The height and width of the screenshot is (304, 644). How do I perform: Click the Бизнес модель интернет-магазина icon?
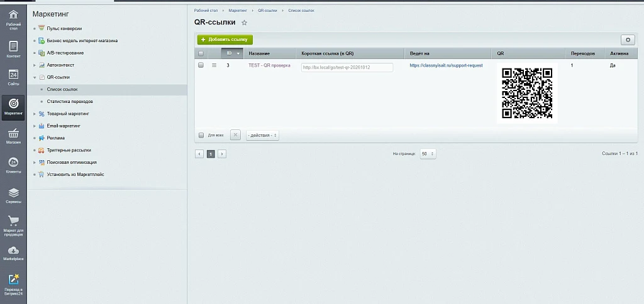click(x=42, y=41)
